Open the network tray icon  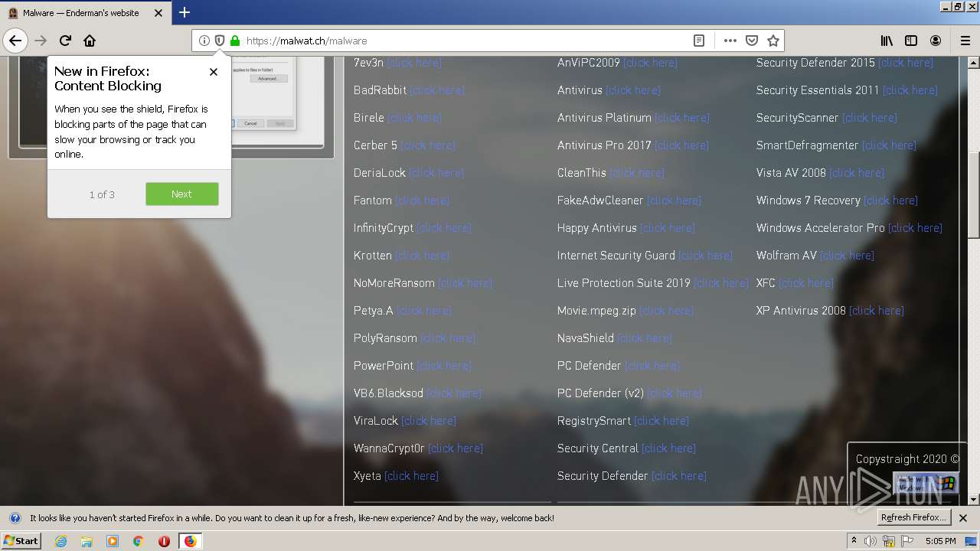pos(889,541)
